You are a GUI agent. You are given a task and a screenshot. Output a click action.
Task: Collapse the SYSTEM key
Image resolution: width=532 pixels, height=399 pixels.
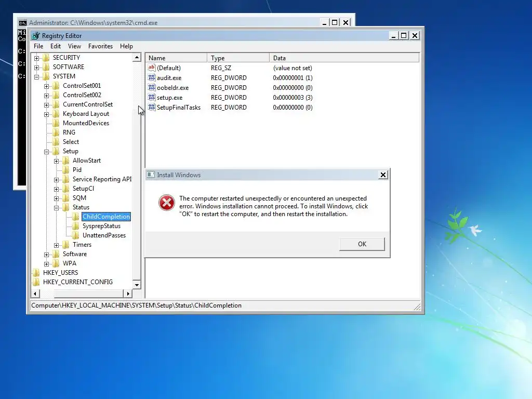(37, 77)
